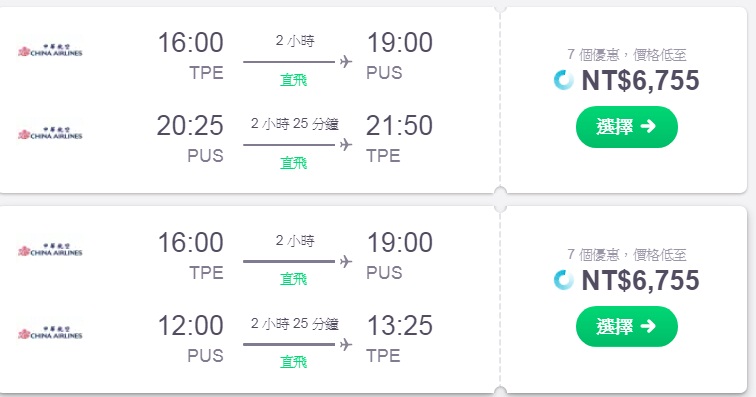Viewport: 756px width, 397px height.
Task: Select the second itinerary with green 選擇 button
Action: click(x=626, y=327)
